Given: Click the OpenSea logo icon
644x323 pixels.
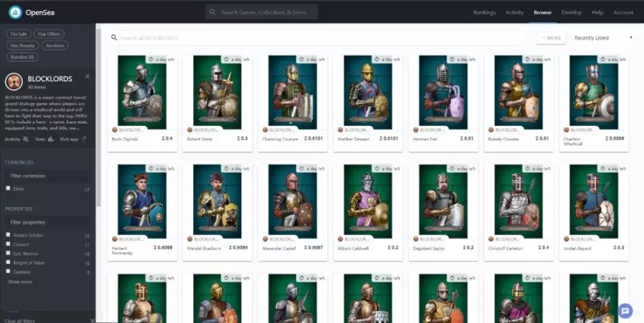Looking at the screenshot, I should coord(15,12).
